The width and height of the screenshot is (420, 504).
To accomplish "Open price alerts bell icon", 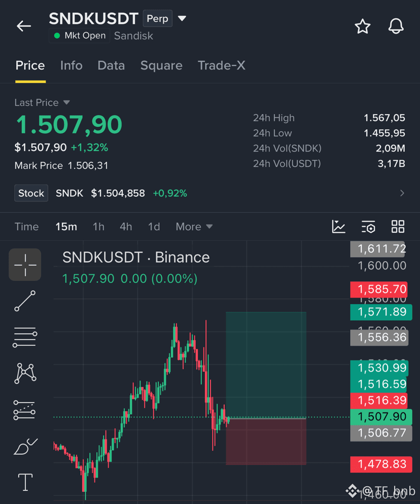I will pyautogui.click(x=396, y=26).
